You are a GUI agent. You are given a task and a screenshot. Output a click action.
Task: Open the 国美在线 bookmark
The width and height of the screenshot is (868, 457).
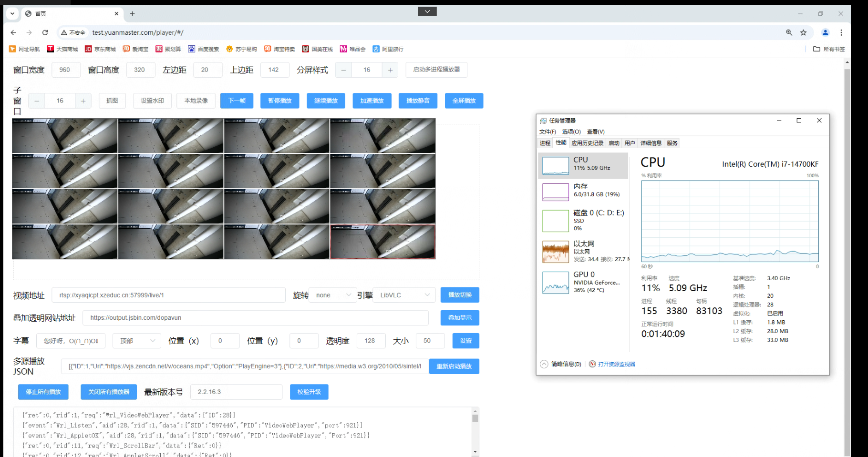pyautogui.click(x=318, y=49)
